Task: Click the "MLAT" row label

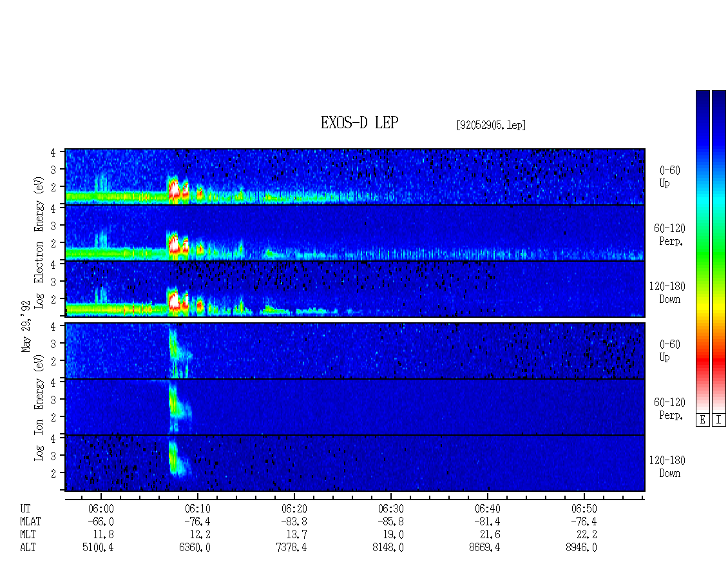Action: pos(30,521)
